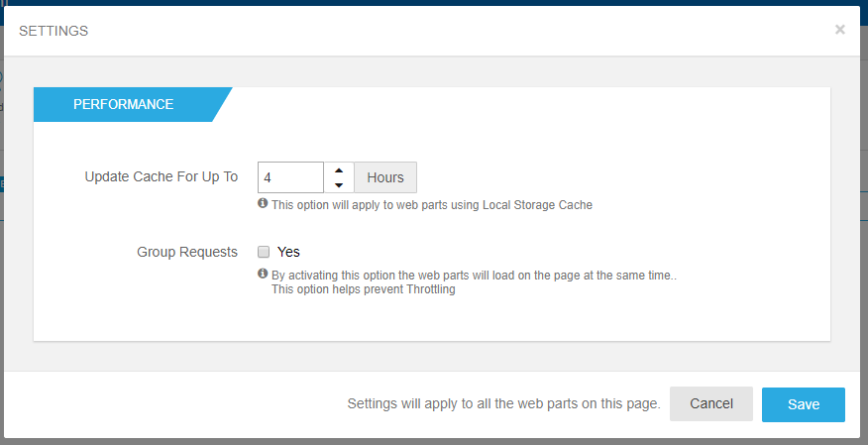The image size is (868, 445).
Task: Enable the Group Requests Yes checkbox
Action: [x=264, y=252]
